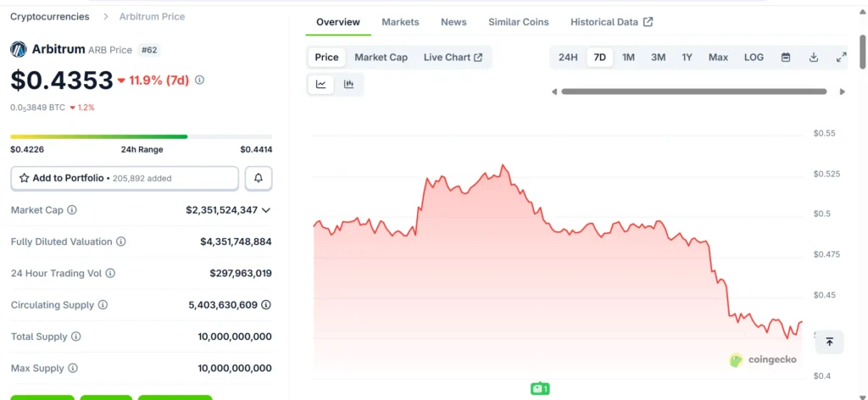868x400 pixels.
Task: Click the green news marker on chart
Action: tap(540, 389)
